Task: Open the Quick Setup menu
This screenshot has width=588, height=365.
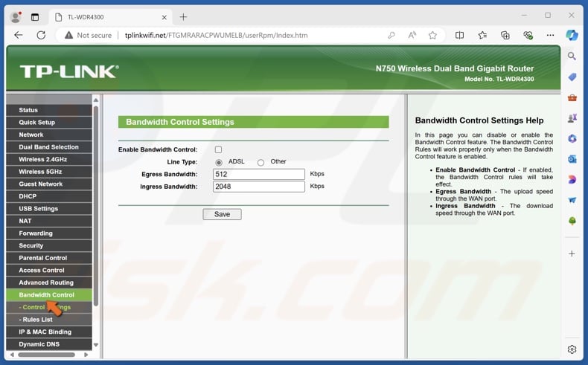Action: pyautogui.click(x=49, y=123)
